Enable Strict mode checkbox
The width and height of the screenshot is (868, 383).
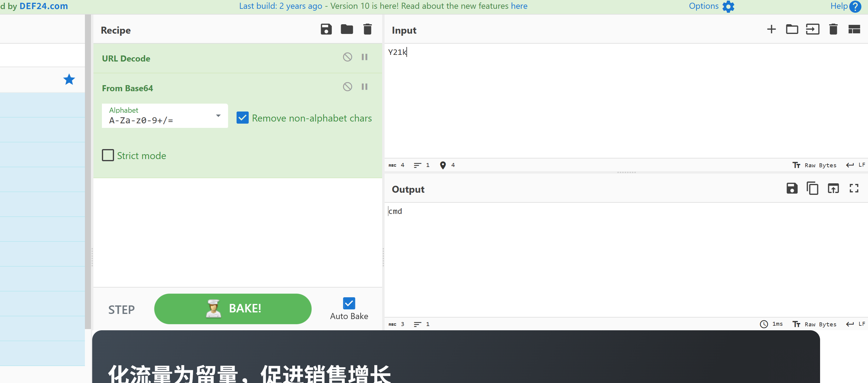(108, 155)
